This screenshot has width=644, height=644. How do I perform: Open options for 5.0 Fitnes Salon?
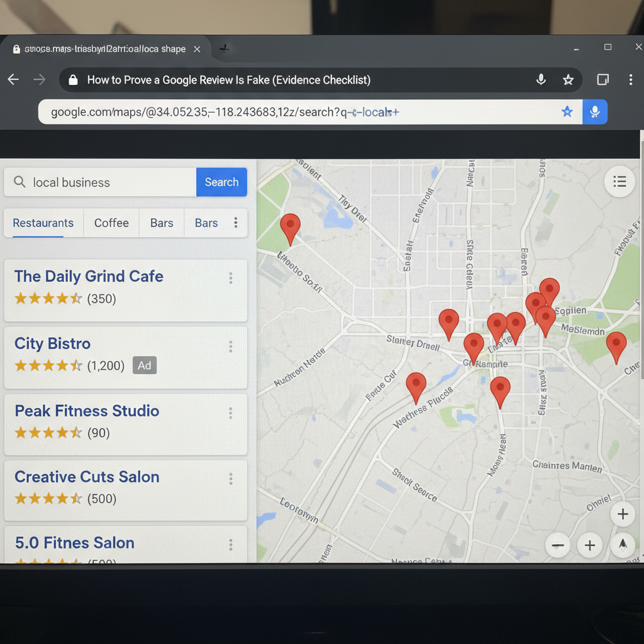pos(231,545)
